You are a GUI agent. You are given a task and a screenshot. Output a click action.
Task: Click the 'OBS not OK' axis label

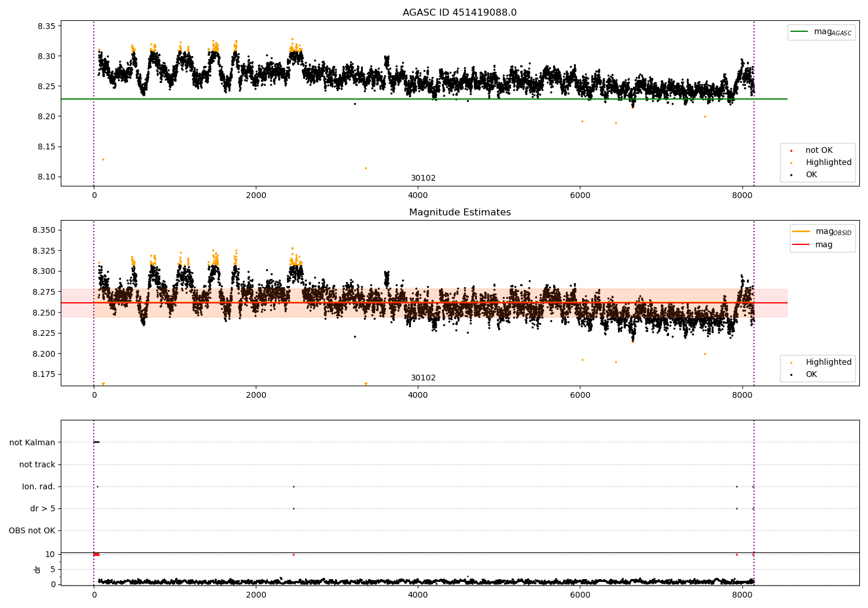click(x=32, y=530)
